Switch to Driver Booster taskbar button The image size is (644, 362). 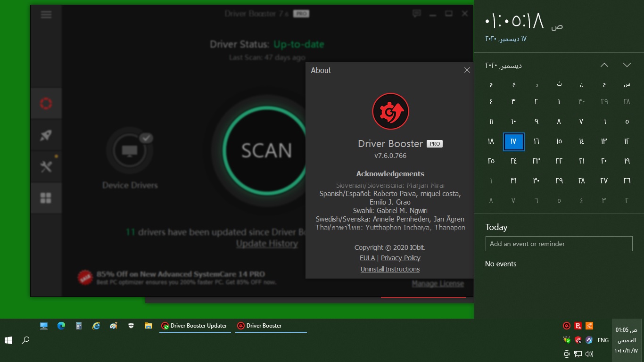click(271, 326)
